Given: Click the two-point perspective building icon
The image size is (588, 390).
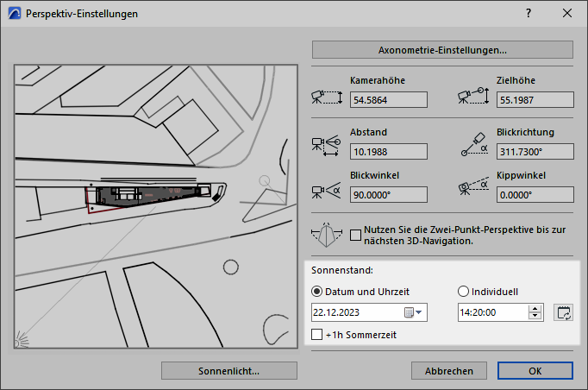Looking at the screenshot, I should (327, 235).
